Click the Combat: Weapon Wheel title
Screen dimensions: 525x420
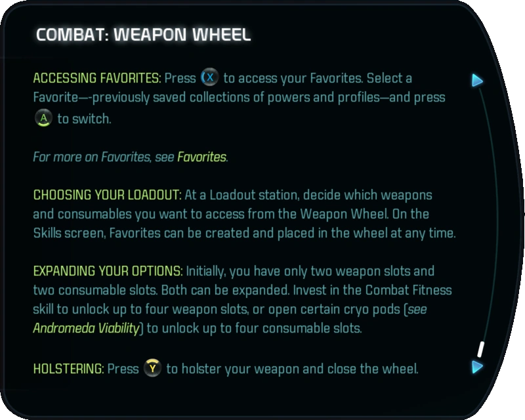(143, 35)
